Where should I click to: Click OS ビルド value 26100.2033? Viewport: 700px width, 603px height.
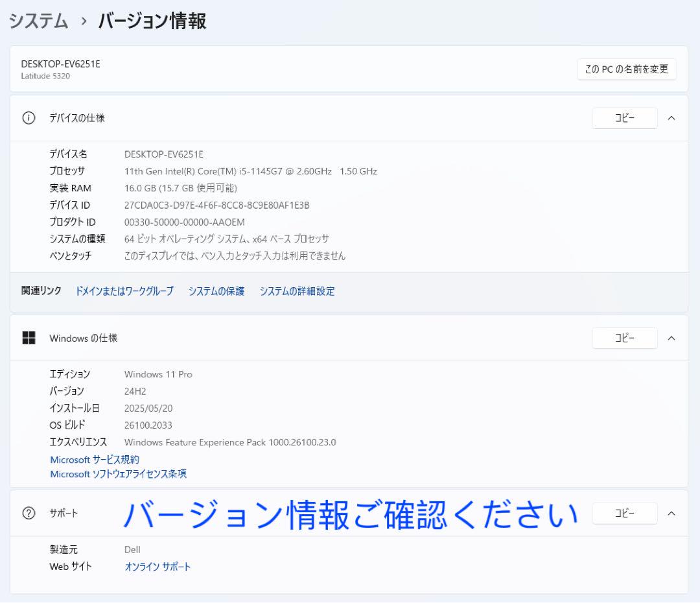point(148,425)
